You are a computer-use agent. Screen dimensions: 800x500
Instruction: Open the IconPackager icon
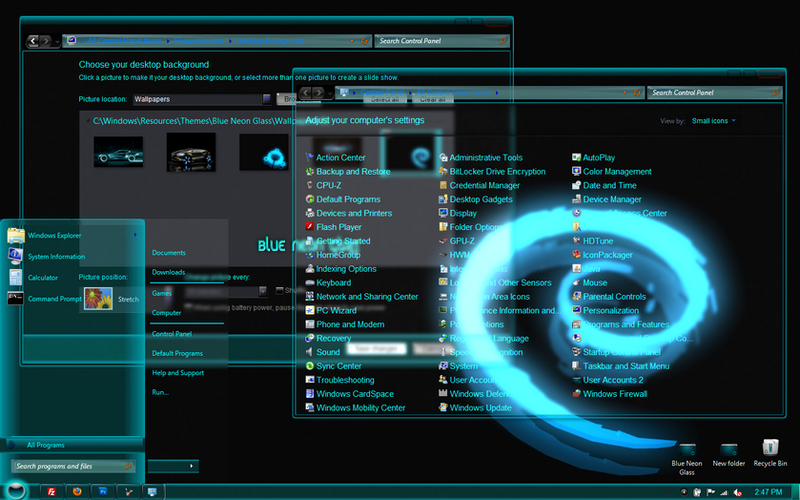tap(576, 254)
